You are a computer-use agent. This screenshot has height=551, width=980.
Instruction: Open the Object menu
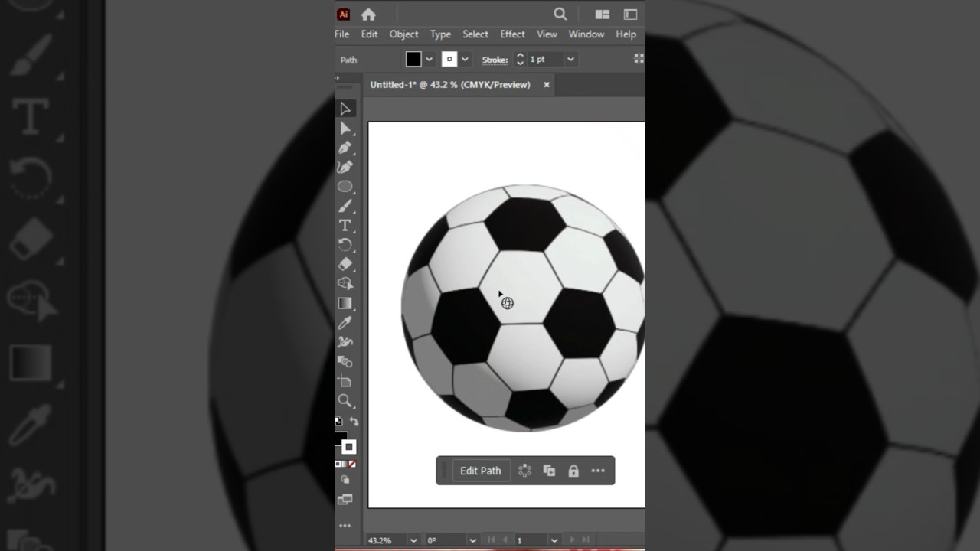point(403,34)
